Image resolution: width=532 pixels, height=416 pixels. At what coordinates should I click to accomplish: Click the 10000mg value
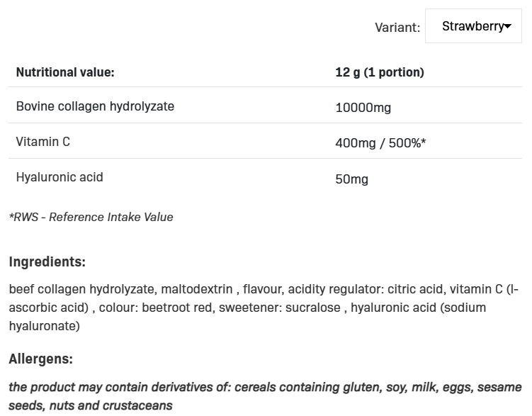click(363, 108)
